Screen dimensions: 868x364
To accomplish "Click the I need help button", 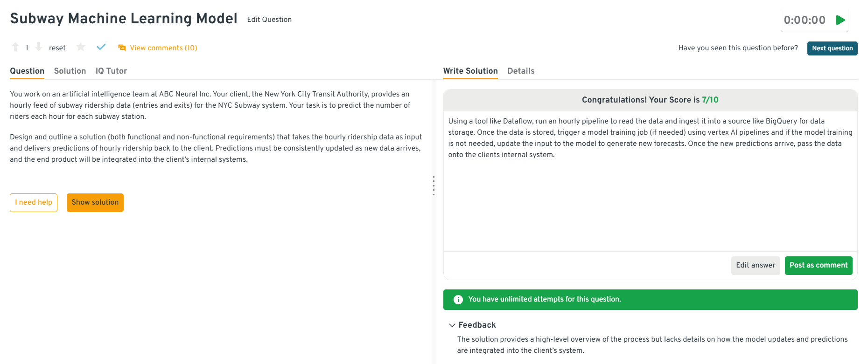I will coord(34,203).
